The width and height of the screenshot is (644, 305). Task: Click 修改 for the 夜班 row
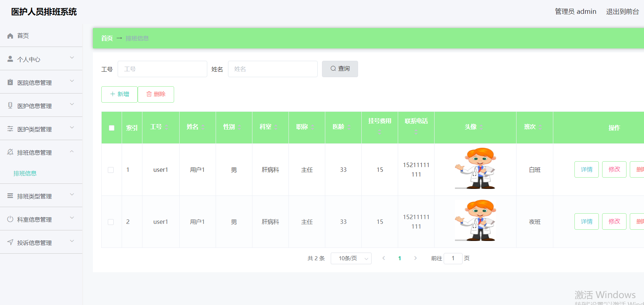pos(614,221)
